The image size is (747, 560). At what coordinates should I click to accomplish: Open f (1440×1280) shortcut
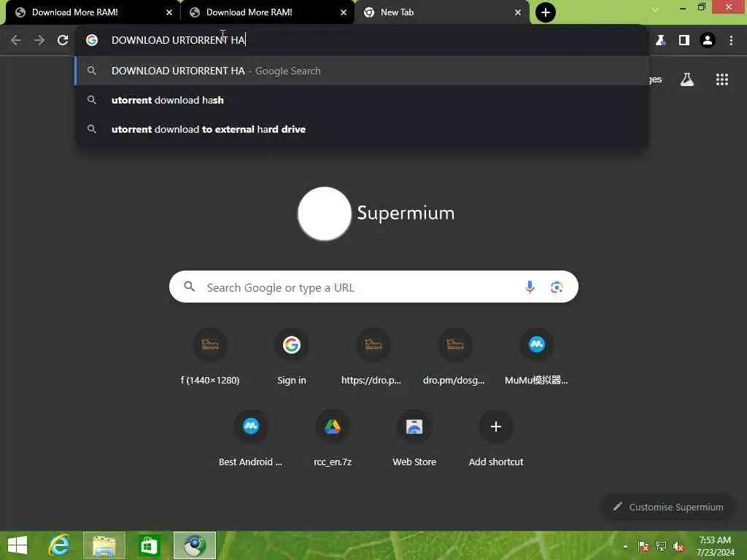[x=210, y=356]
